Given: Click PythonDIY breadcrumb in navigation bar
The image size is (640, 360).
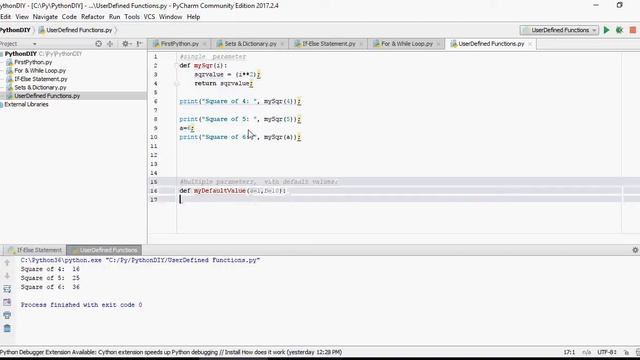Looking at the screenshot, I should (x=16, y=30).
